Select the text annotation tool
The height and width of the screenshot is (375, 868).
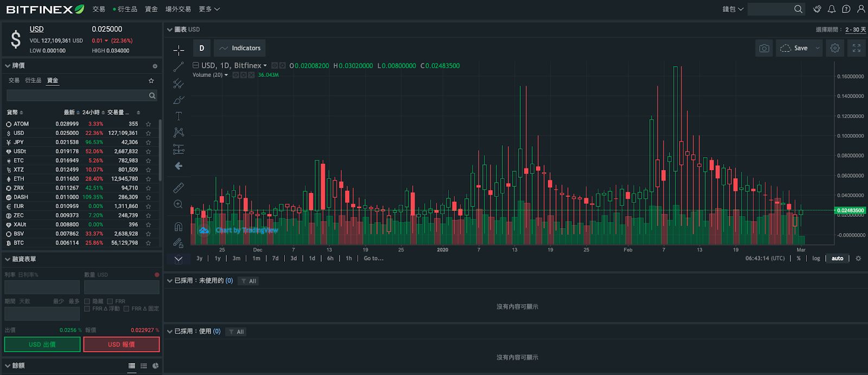point(178,116)
